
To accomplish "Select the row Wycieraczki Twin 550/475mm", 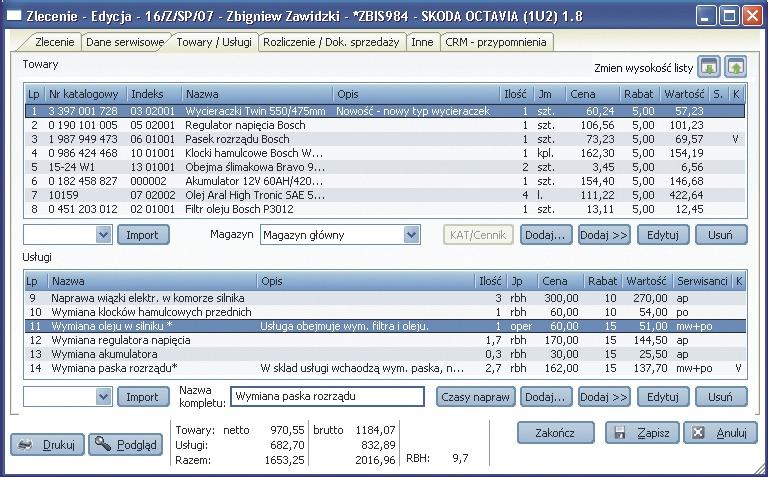I will click(x=385, y=111).
